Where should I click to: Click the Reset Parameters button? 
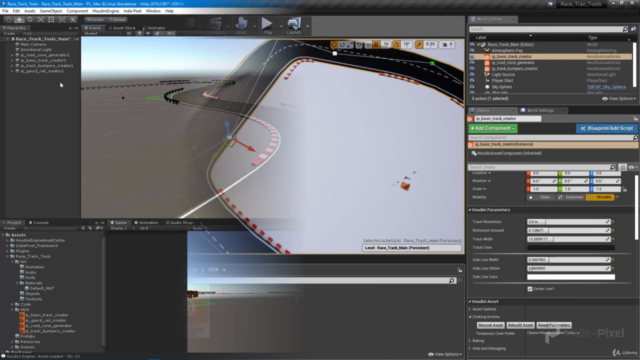point(554,326)
